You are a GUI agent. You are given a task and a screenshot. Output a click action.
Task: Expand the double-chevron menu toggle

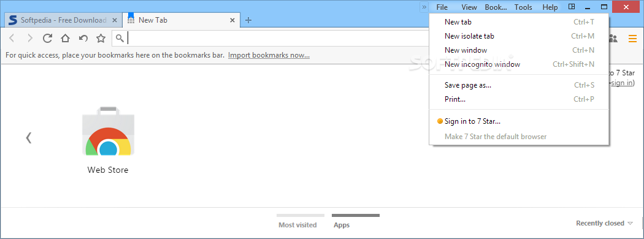(424, 7)
